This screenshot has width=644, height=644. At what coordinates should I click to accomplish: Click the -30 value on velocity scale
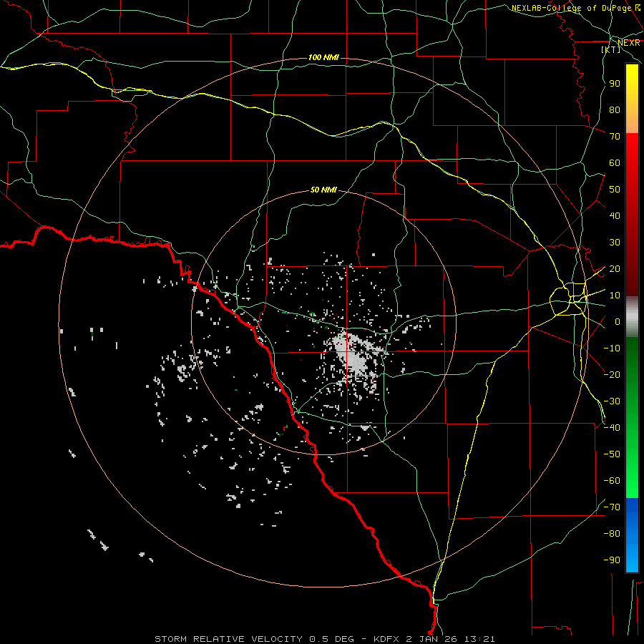tap(612, 401)
